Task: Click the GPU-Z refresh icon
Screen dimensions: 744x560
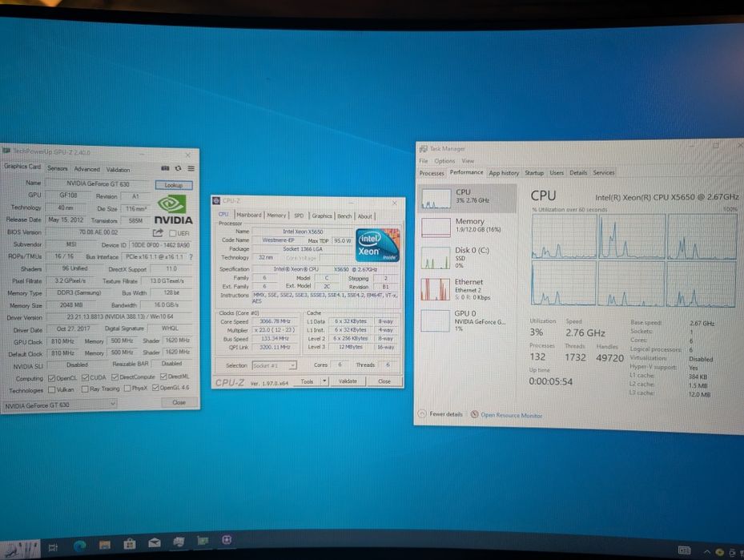Action: pos(178,168)
